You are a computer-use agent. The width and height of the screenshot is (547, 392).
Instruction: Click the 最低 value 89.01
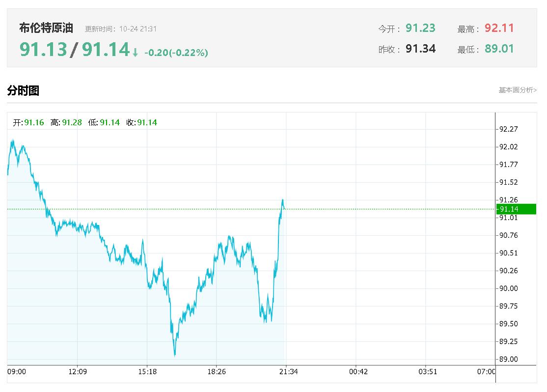(499, 49)
